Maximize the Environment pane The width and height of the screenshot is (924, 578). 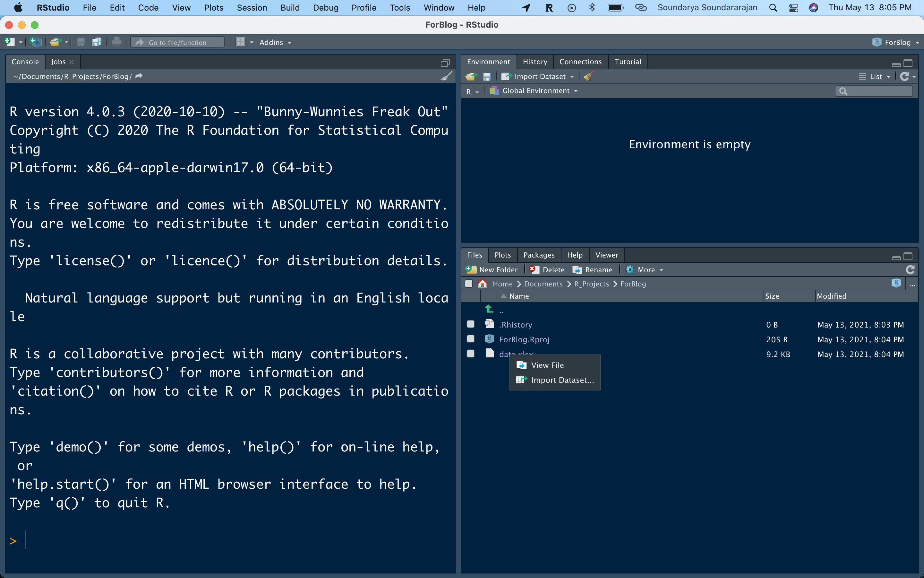908,63
